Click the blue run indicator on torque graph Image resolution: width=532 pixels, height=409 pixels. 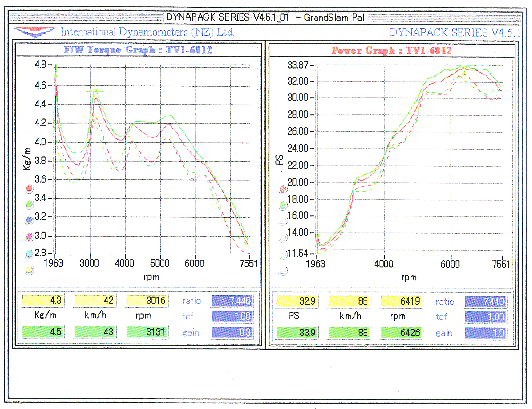(29, 220)
